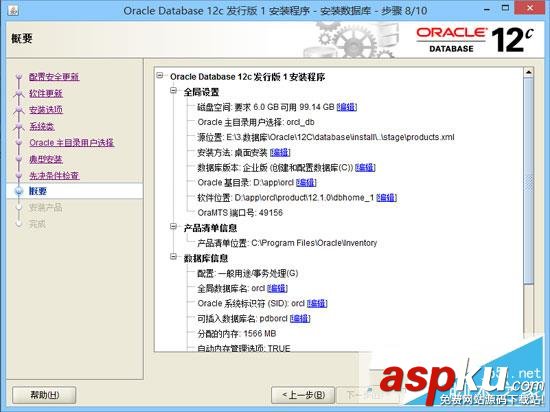550x412 pixels.
Task: Click the summary panel scrollbar thumb
Action: tap(528, 180)
